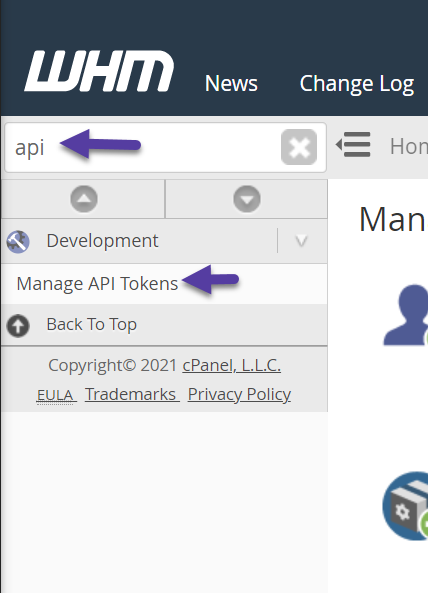
Task: Click the down arrow to expand all
Action: 247,199
